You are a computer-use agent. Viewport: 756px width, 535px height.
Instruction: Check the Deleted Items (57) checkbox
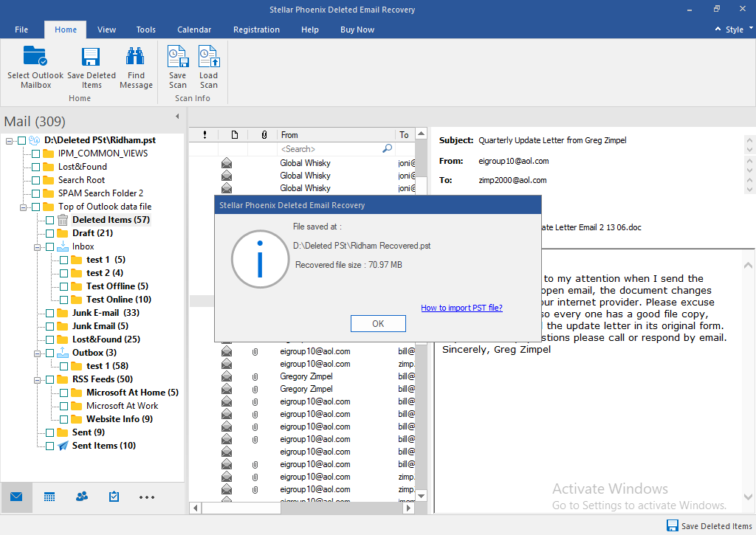[x=49, y=220]
